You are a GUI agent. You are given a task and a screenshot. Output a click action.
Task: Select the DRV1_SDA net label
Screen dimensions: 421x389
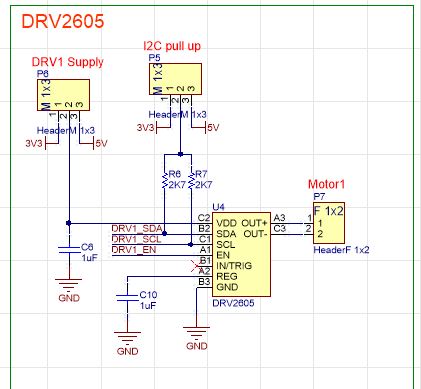point(137,229)
